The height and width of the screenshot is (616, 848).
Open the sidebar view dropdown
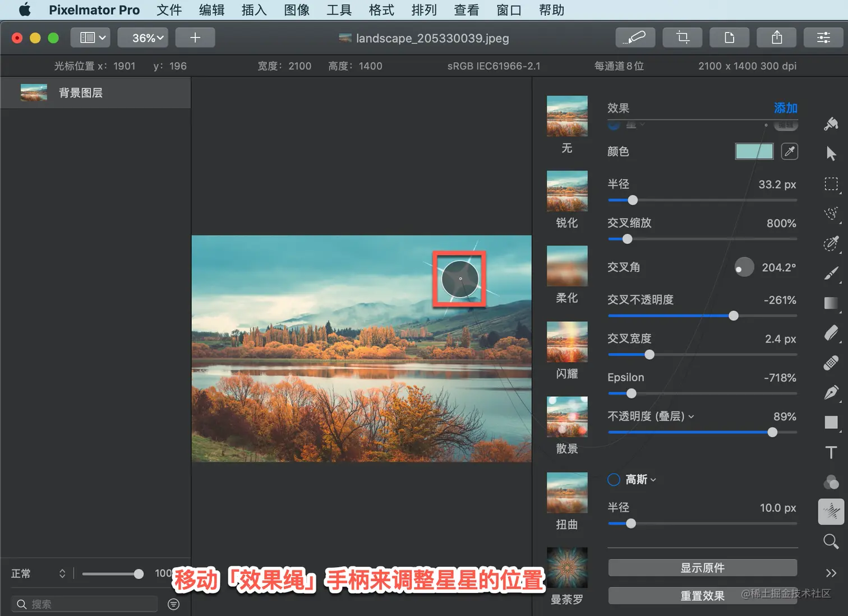coord(90,38)
